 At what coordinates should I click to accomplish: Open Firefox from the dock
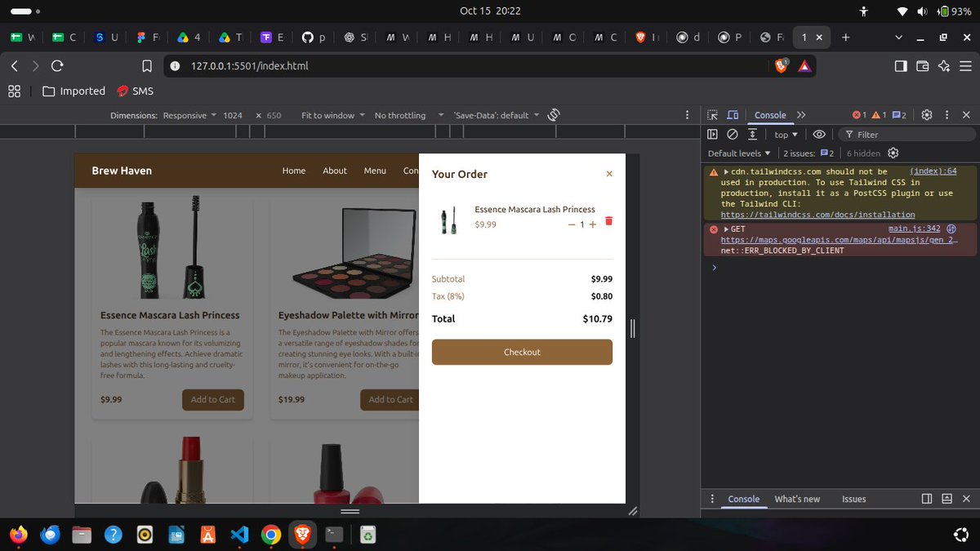pyautogui.click(x=18, y=535)
